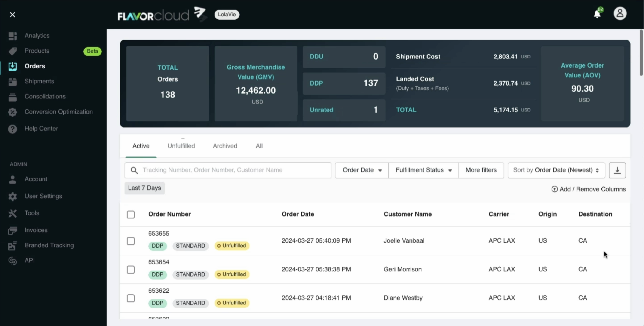The image size is (644, 326).
Task: Click the Orders download-box icon
Action: click(x=12, y=66)
